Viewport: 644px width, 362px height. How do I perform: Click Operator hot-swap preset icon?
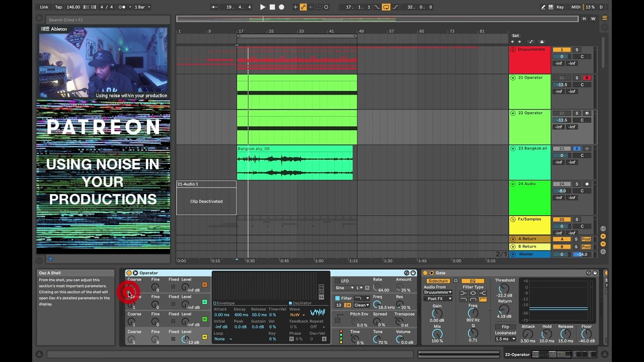pyautogui.click(x=407, y=273)
